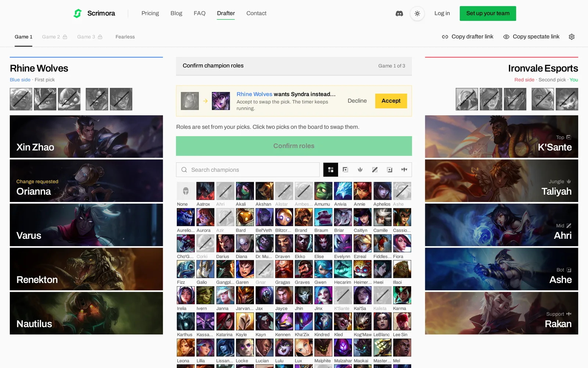Choose Ekko champion portrait
588x368 pixels.
(304, 243)
